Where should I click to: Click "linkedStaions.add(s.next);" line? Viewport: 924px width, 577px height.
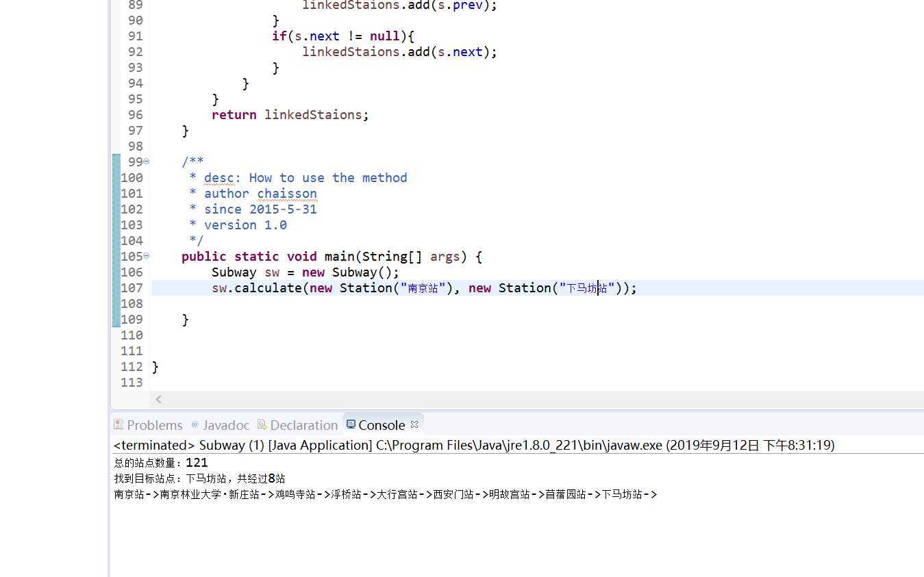click(x=399, y=52)
